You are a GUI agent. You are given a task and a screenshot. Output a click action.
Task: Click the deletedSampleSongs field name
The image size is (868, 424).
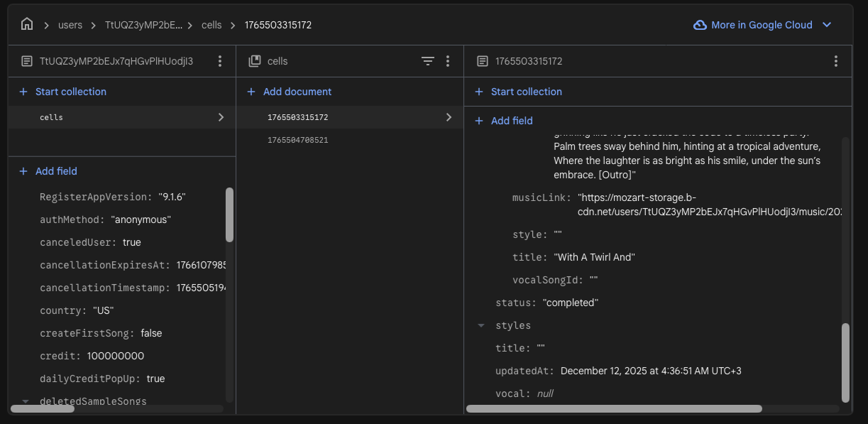[x=93, y=401]
